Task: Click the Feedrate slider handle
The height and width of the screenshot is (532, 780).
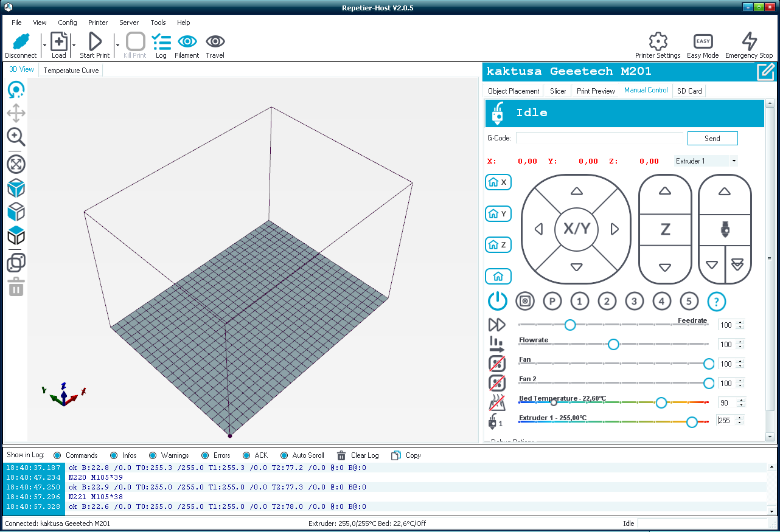Action: (570, 325)
